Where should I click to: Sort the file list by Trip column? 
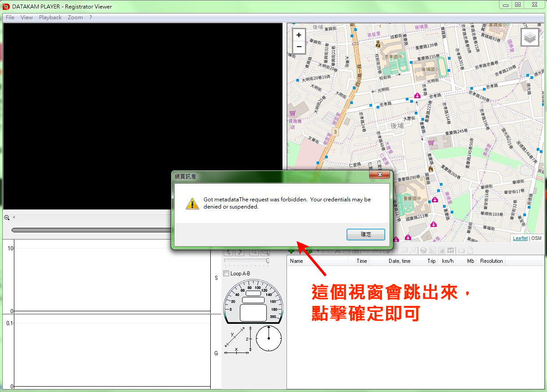tap(425, 261)
